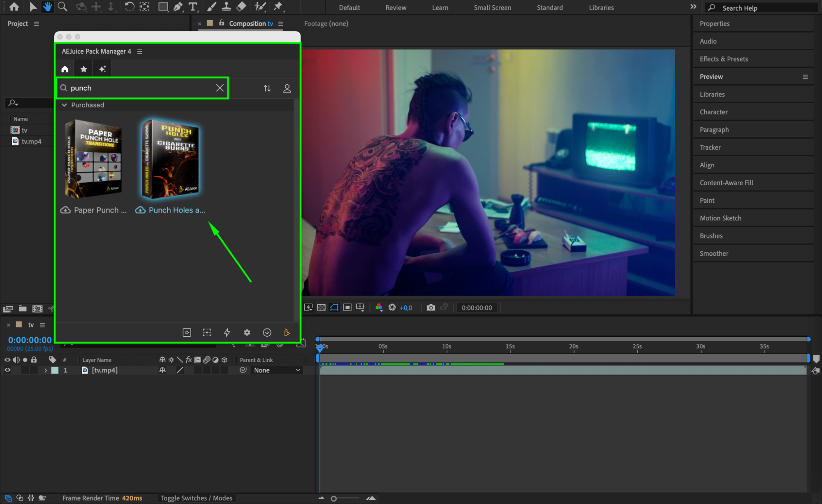Toggle transparency grid in viewer

tap(322, 307)
